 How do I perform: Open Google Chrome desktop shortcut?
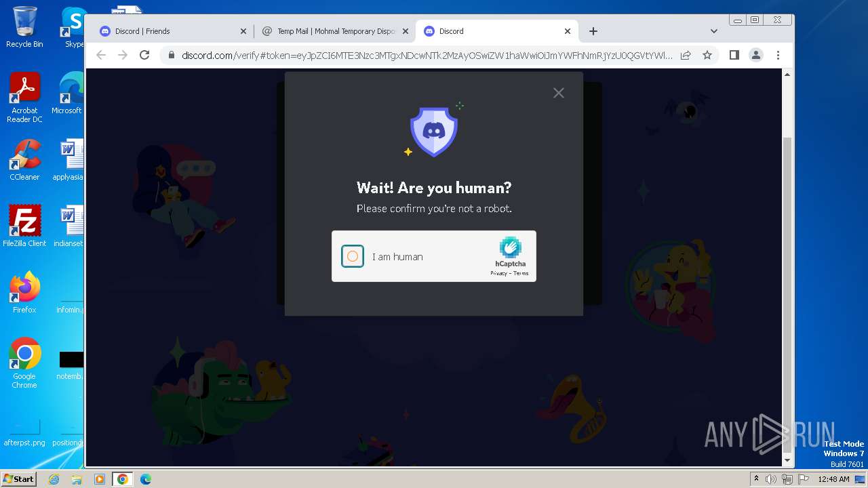coord(24,363)
